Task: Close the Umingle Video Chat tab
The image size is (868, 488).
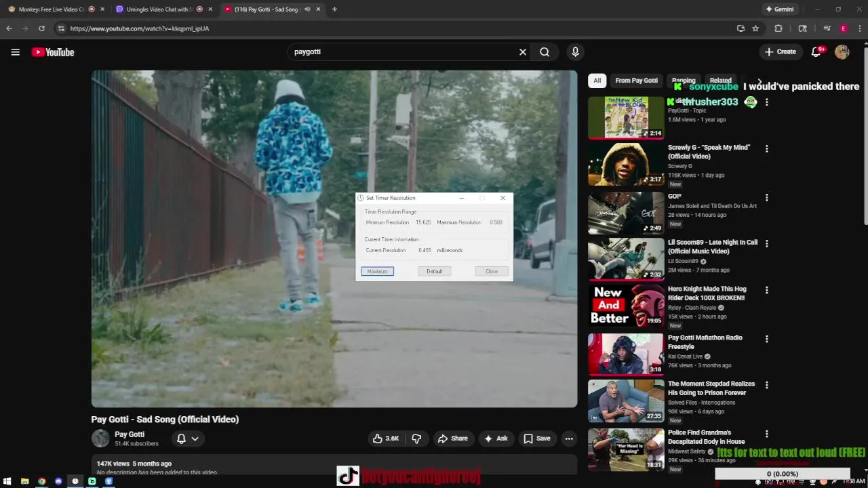Action: pos(210,9)
